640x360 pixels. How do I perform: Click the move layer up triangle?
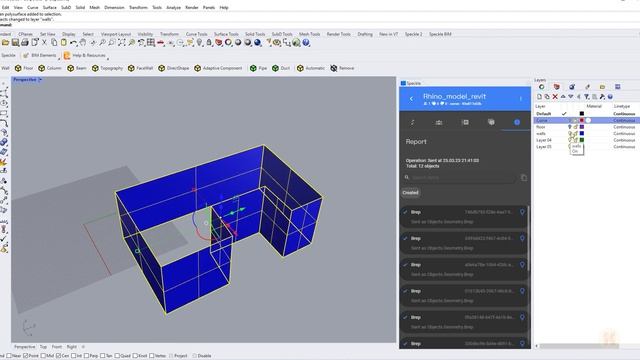563,97
